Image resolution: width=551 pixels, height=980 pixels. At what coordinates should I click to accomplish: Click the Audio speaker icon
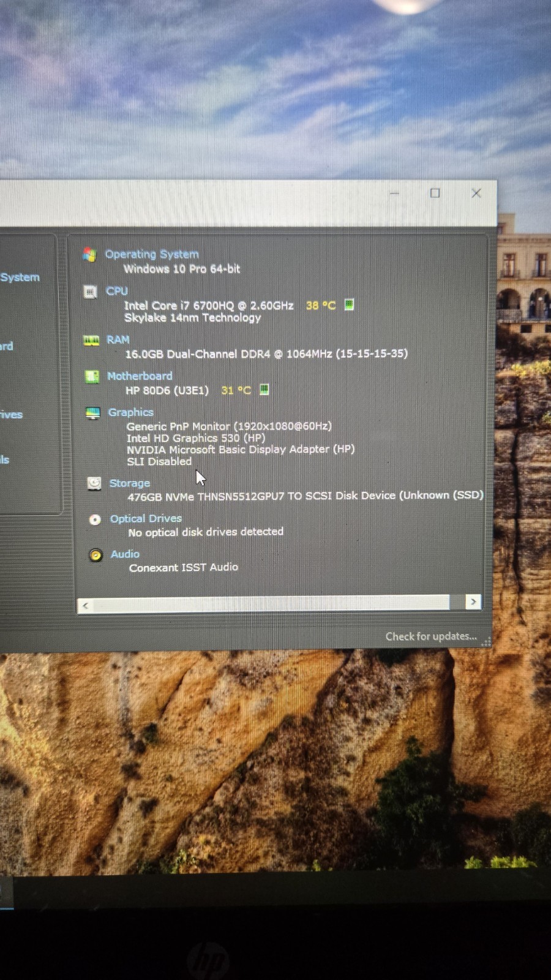pyautogui.click(x=96, y=555)
